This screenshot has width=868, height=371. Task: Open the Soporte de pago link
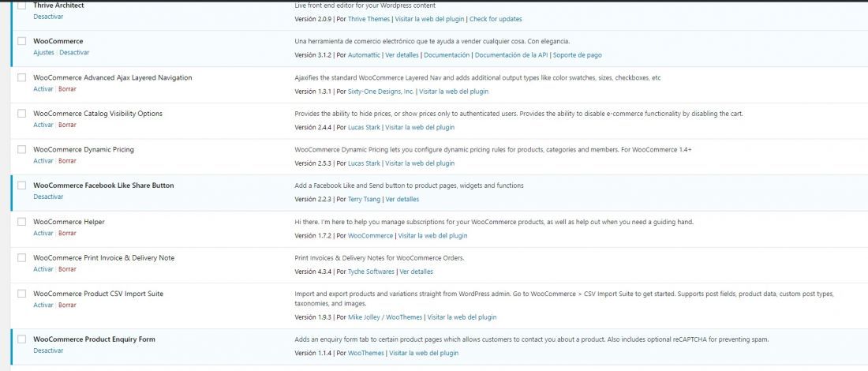(578, 54)
